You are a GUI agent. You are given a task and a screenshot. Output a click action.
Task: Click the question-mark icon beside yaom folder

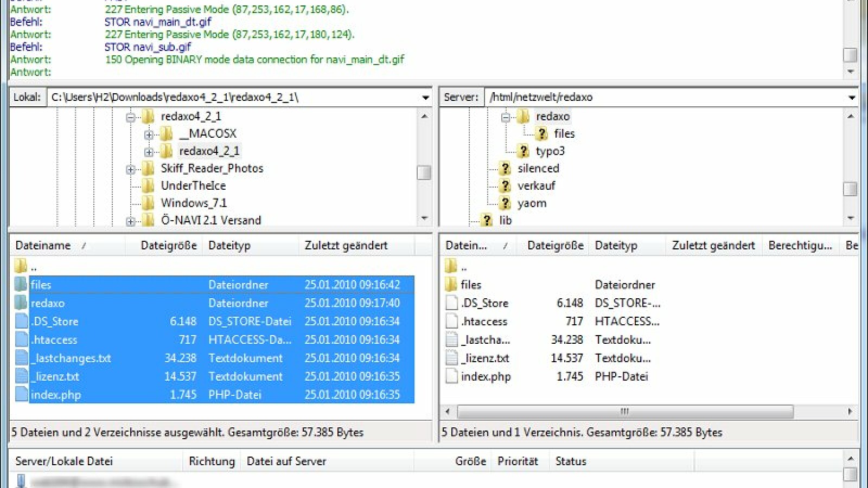(505, 203)
